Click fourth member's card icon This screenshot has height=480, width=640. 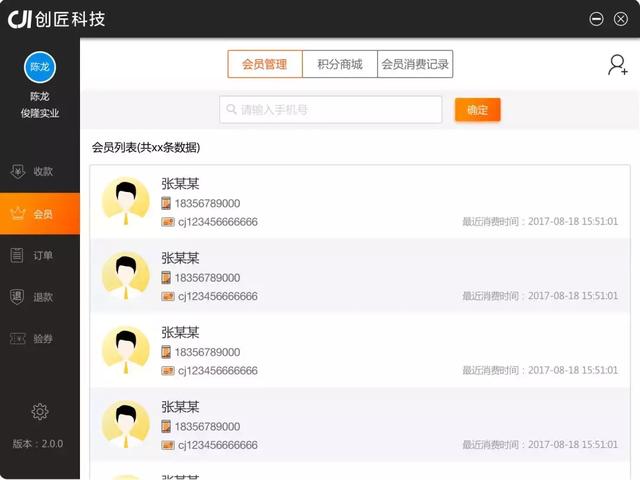[168, 445]
